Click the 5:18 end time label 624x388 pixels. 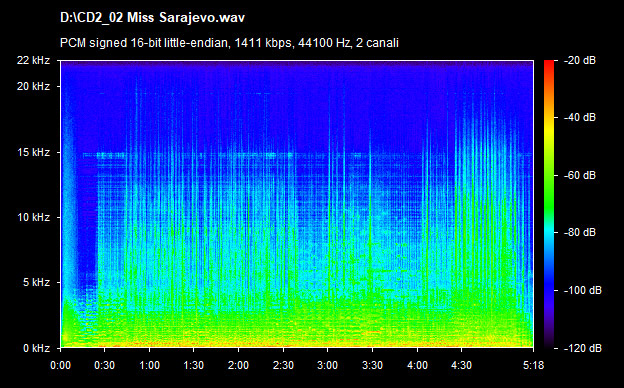[533, 365]
